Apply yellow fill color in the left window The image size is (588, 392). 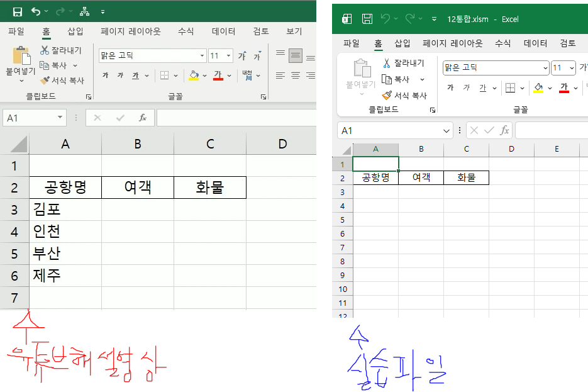(x=194, y=76)
